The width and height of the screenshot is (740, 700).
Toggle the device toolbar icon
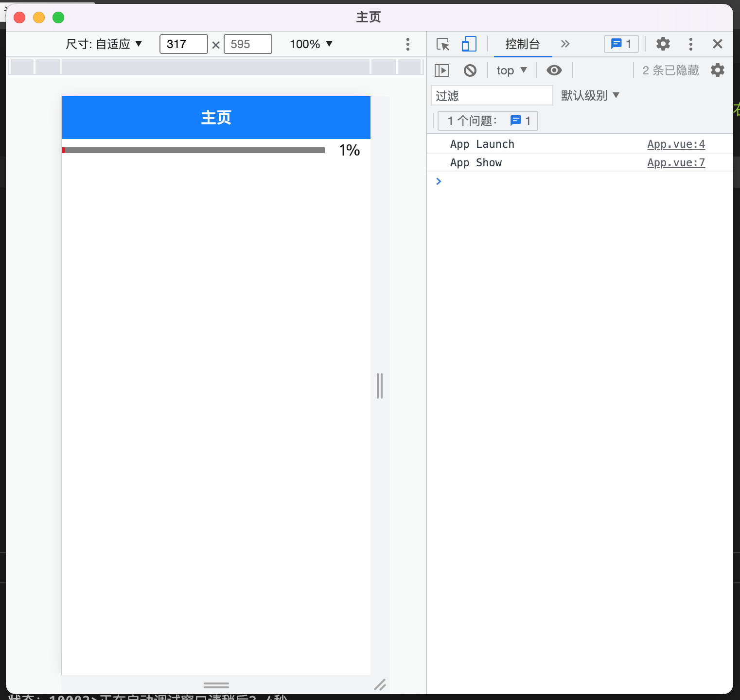(x=469, y=44)
